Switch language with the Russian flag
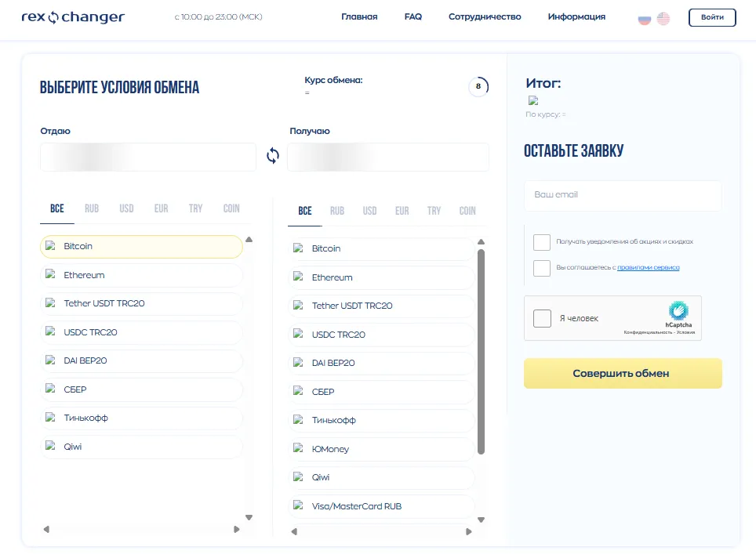This screenshot has width=756, height=554. (x=645, y=19)
